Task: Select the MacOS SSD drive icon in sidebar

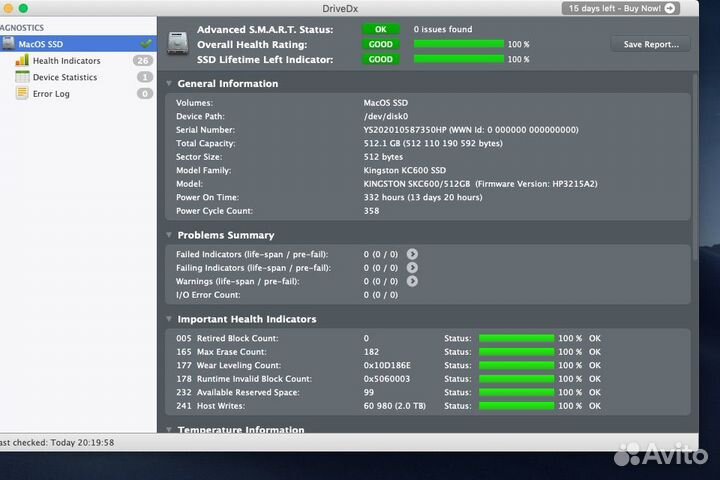Action: [x=8, y=44]
